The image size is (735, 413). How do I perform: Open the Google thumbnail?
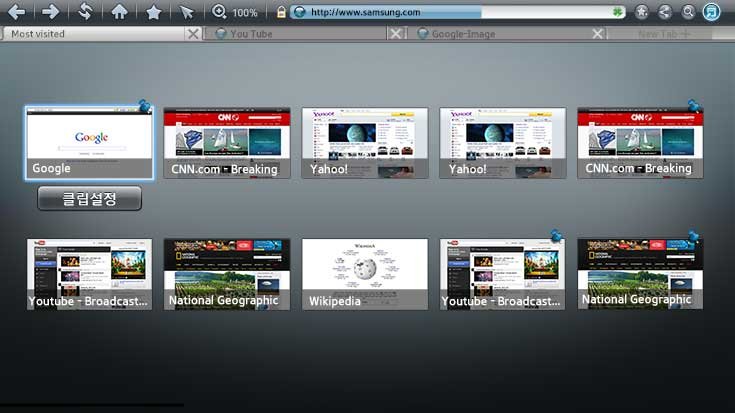[x=90, y=143]
